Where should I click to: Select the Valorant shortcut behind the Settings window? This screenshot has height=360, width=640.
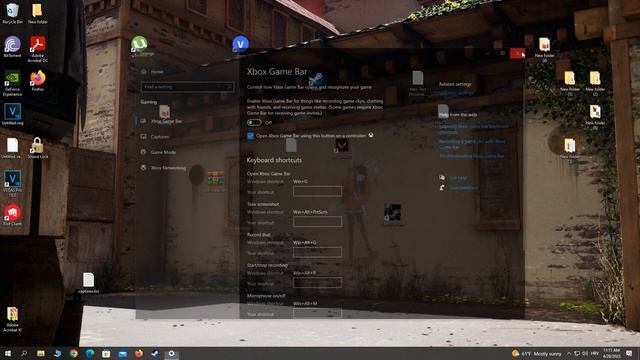pos(342,145)
